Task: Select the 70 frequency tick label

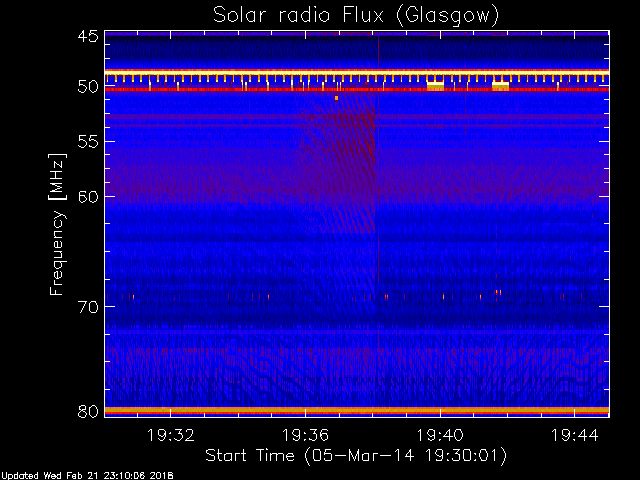Action: click(88, 307)
